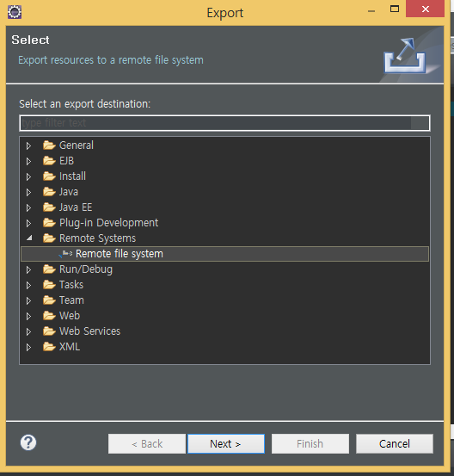
Task: Expand the Install category
Action: point(28,176)
